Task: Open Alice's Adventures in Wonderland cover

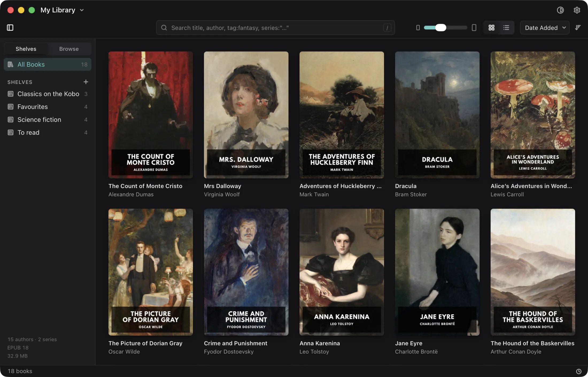Action: [533, 115]
